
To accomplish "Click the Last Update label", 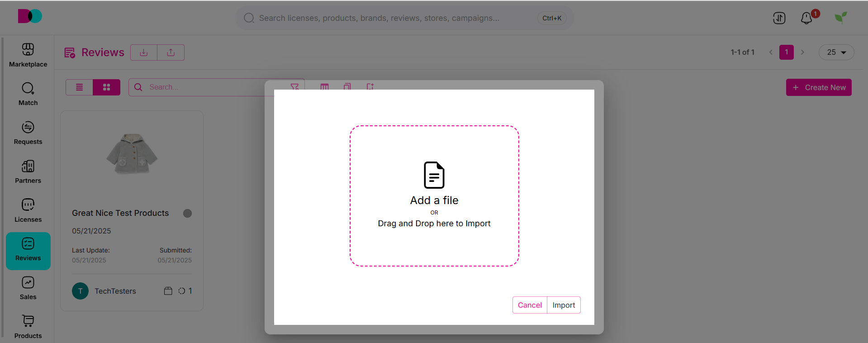I will click(x=91, y=250).
